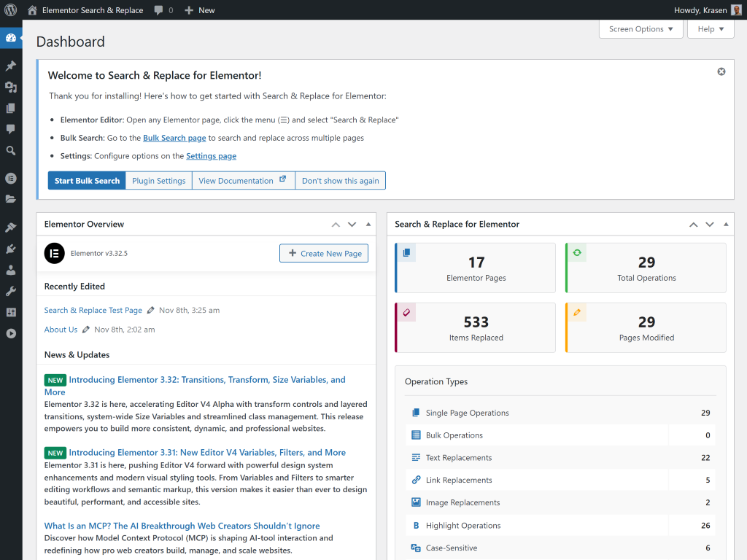Open the New content menu in admin bar

[x=199, y=10]
